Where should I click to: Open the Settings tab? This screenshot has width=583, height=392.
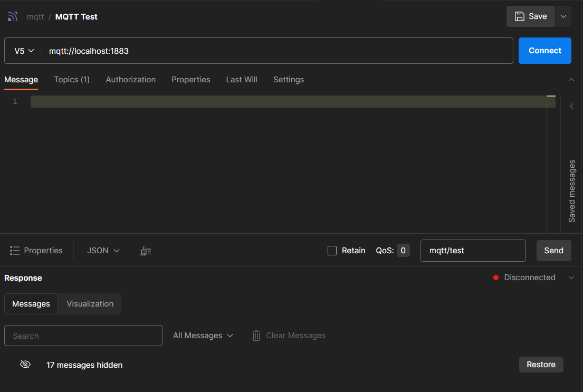[x=289, y=80]
